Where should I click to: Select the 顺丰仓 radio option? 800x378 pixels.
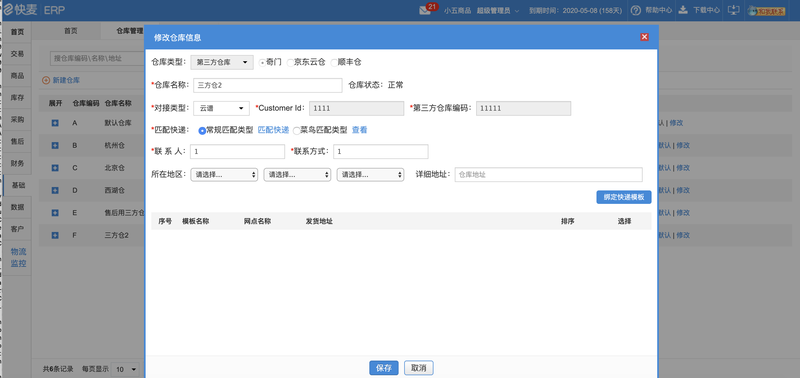point(334,62)
